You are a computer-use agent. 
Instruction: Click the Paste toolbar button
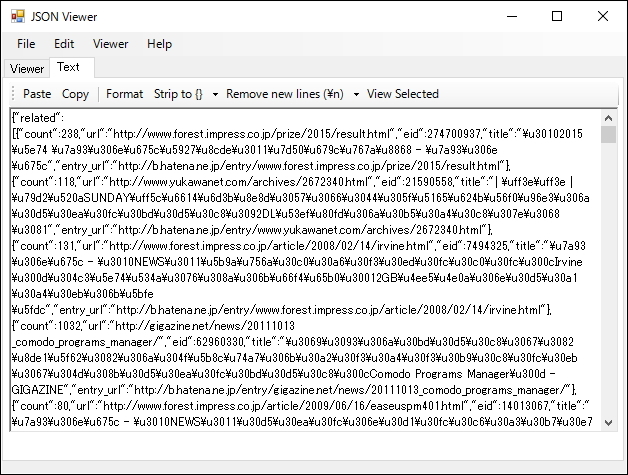click(x=37, y=94)
